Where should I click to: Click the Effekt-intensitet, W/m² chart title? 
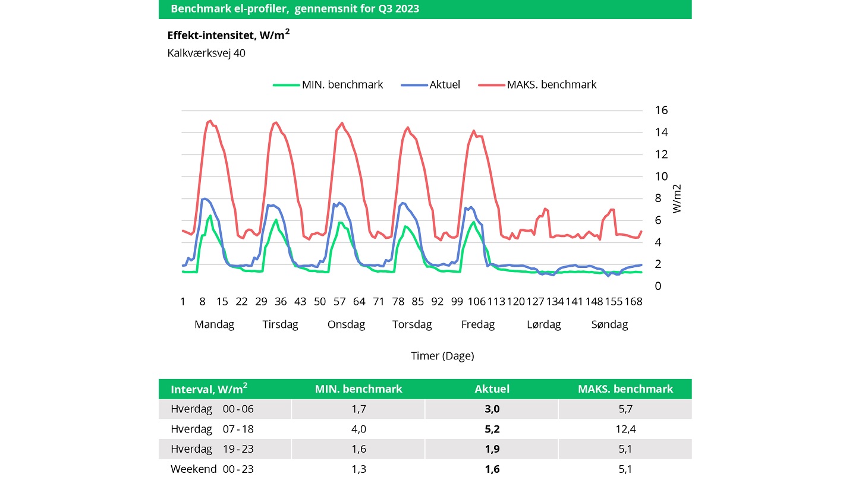(229, 34)
